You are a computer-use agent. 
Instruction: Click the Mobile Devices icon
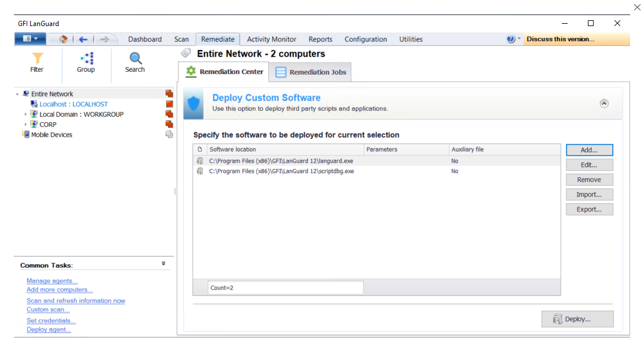pos(26,134)
